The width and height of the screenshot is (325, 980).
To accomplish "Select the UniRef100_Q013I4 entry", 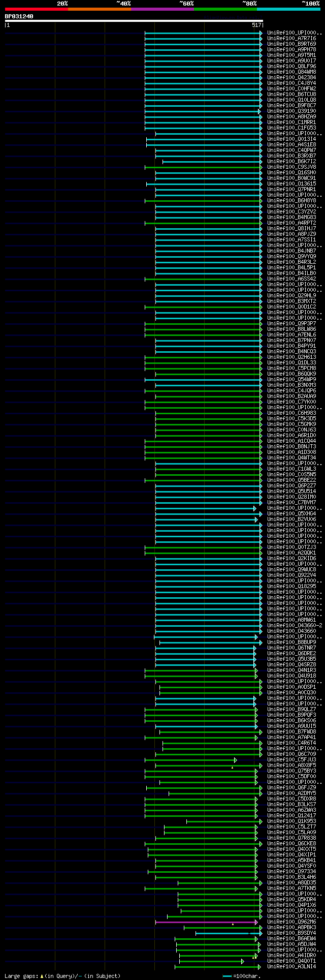I will click(291, 139).
